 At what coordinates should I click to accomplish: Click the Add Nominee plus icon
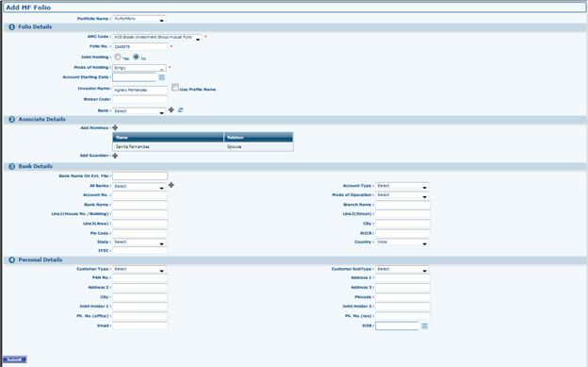pos(115,127)
